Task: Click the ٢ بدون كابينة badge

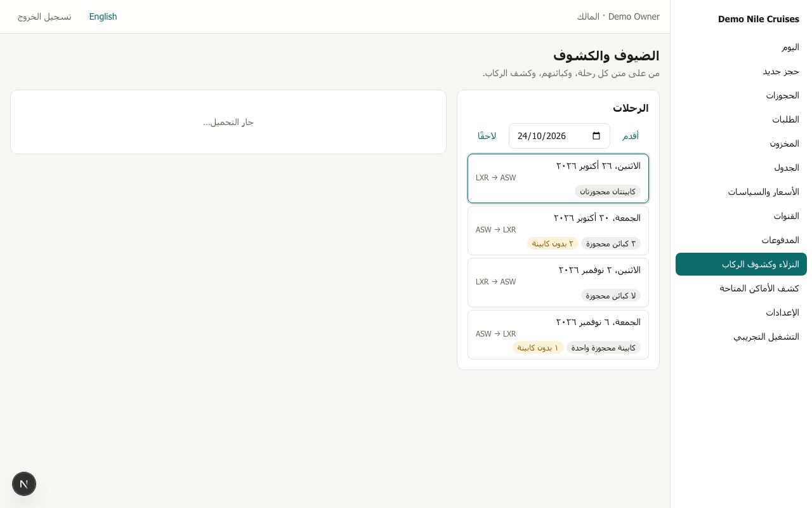Action: (553, 243)
